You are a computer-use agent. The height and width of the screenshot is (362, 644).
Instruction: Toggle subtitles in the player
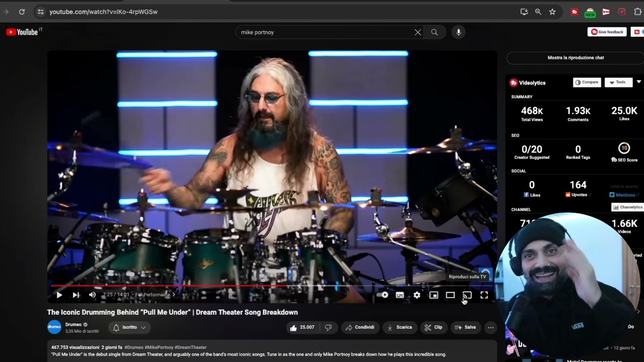pos(400,295)
